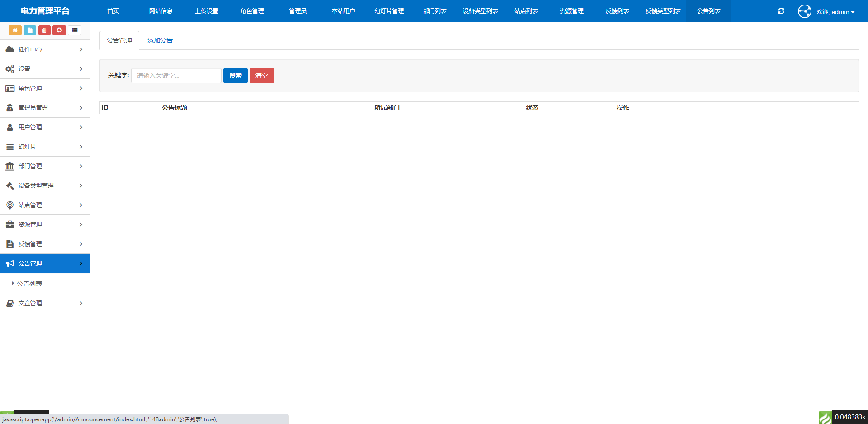Screen dimensions: 868x424
Task: Expand the 文章管理 chevron
Action: (81, 303)
